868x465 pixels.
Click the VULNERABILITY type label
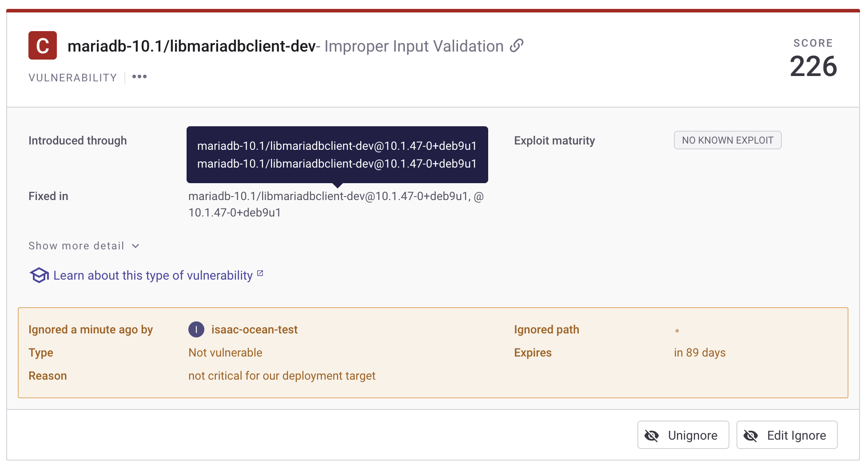pyautogui.click(x=73, y=78)
